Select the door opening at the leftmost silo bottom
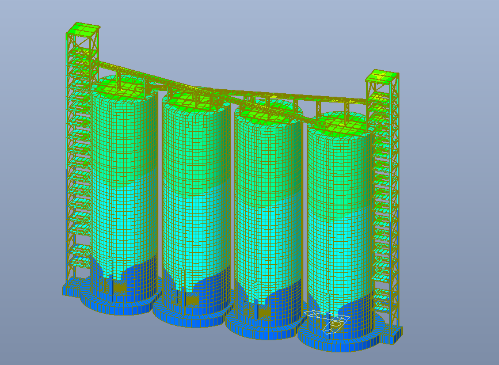499x365 pixels. [x=120, y=287]
